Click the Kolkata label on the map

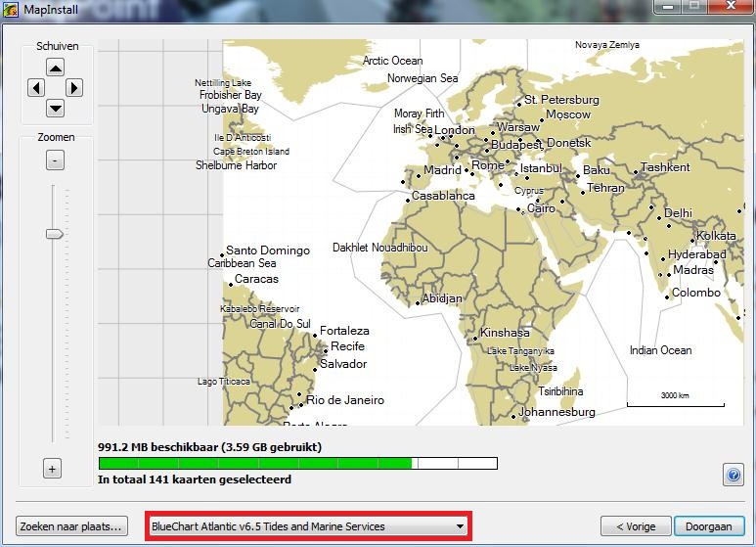[716, 236]
